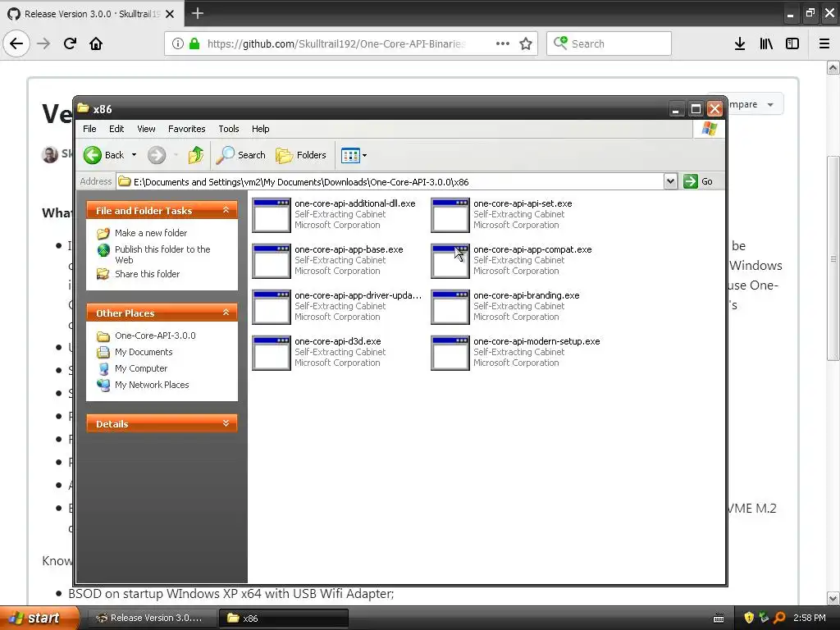
Task: Click keyboard icon in the taskbar
Action: pyautogui.click(x=719, y=619)
